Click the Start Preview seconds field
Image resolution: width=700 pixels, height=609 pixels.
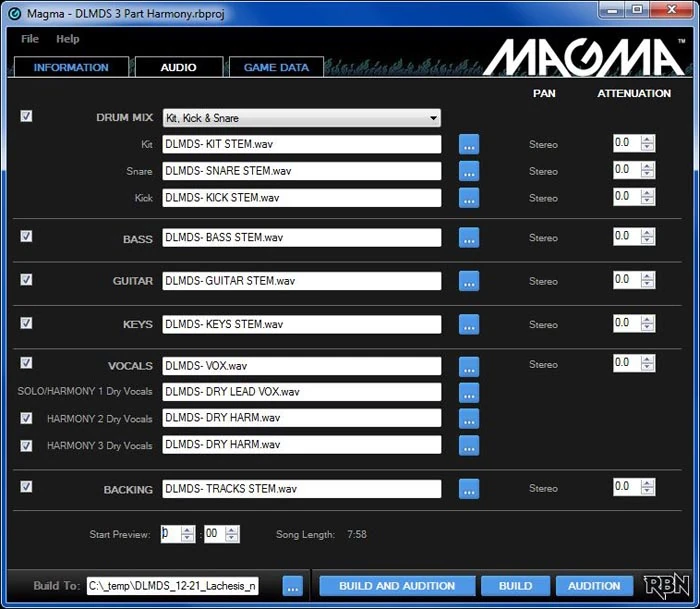point(215,534)
